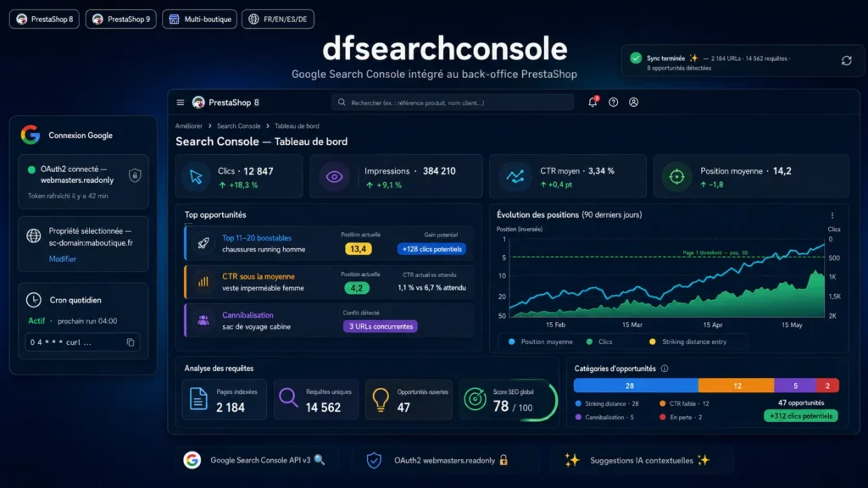Open the help question mark icon
The width and height of the screenshot is (868, 488).
coord(614,103)
